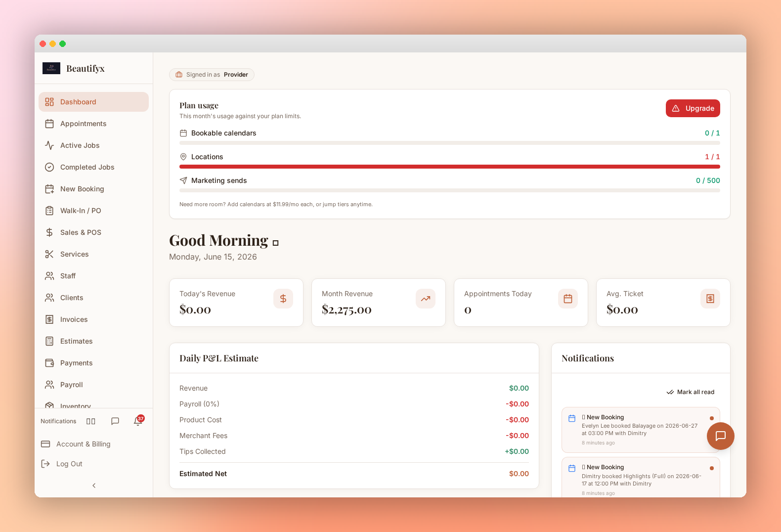Click the red Locations usage bar

point(450,167)
